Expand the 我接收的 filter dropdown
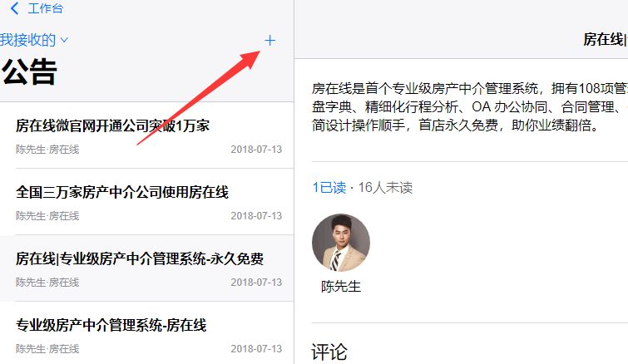Viewport: 628px width, 364px height. coord(34,40)
